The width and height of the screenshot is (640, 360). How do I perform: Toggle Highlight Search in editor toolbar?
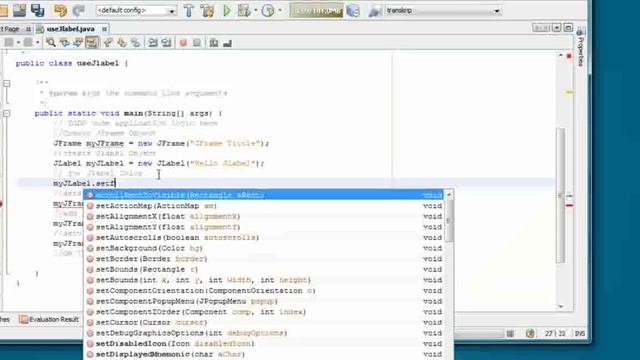click(x=92, y=42)
